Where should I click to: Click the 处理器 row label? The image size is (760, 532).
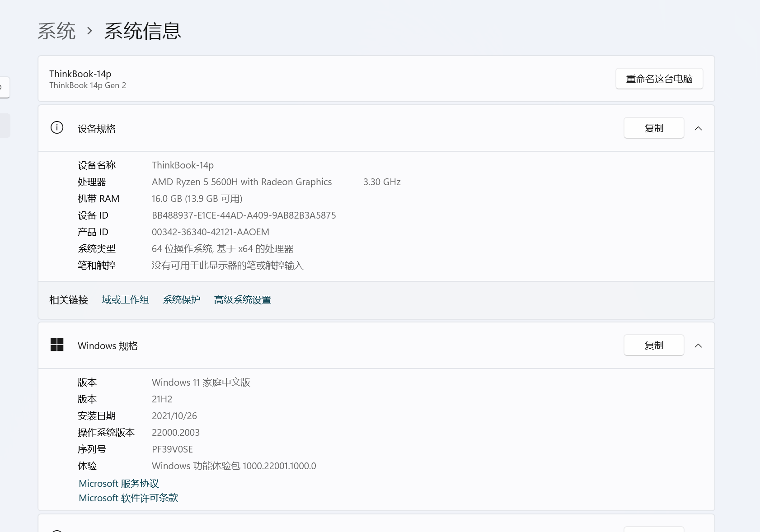(x=92, y=182)
